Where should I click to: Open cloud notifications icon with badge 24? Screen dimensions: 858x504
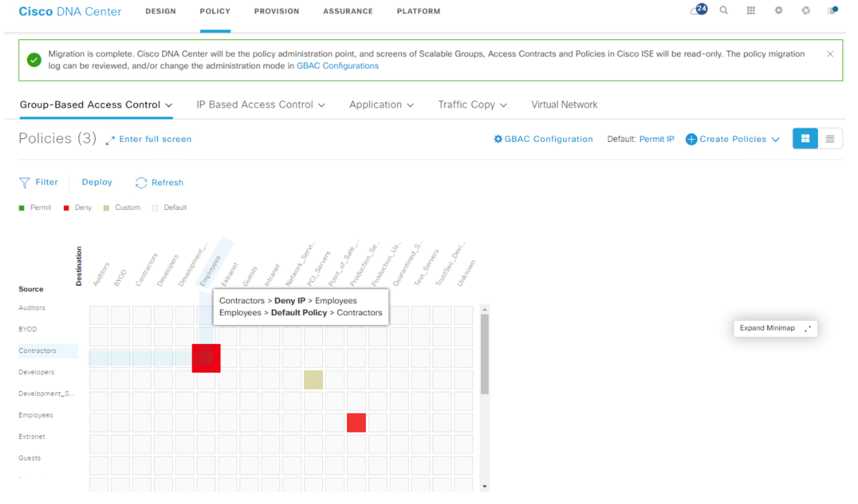pos(698,11)
